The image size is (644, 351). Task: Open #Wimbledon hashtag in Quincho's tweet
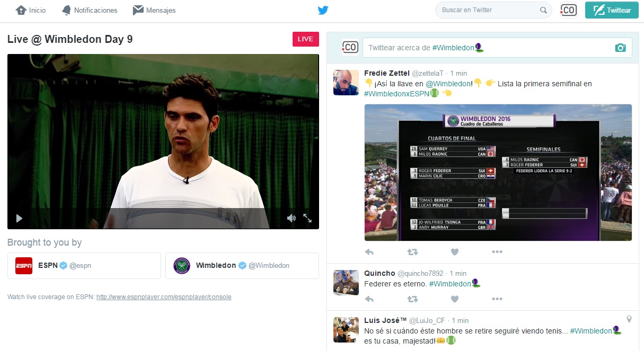pos(450,284)
